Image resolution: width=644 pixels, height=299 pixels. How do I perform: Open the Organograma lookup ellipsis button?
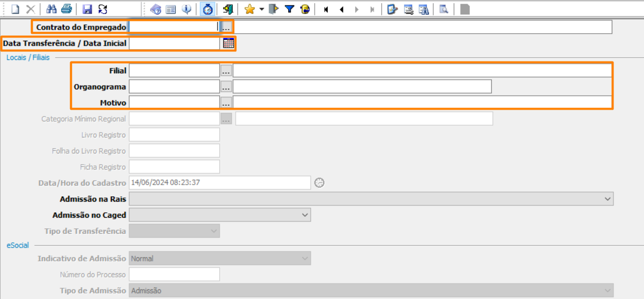pyautogui.click(x=226, y=87)
